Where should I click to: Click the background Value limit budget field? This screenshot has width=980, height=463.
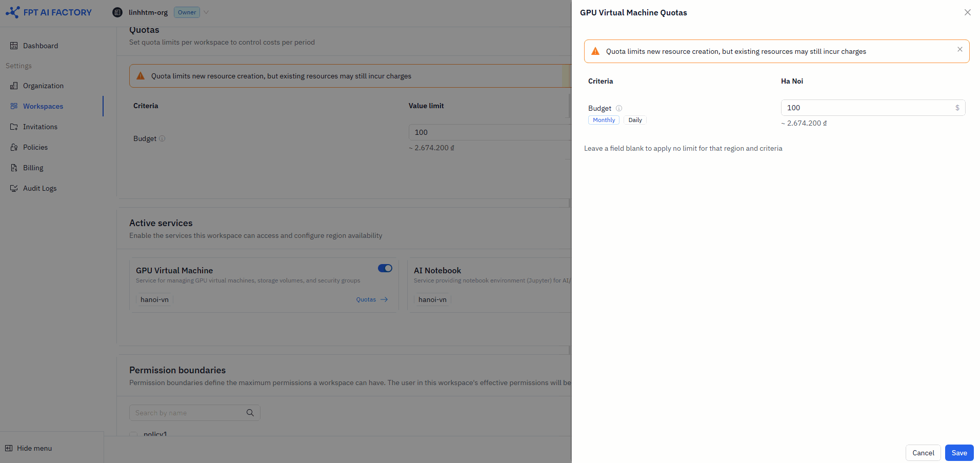[x=490, y=132]
